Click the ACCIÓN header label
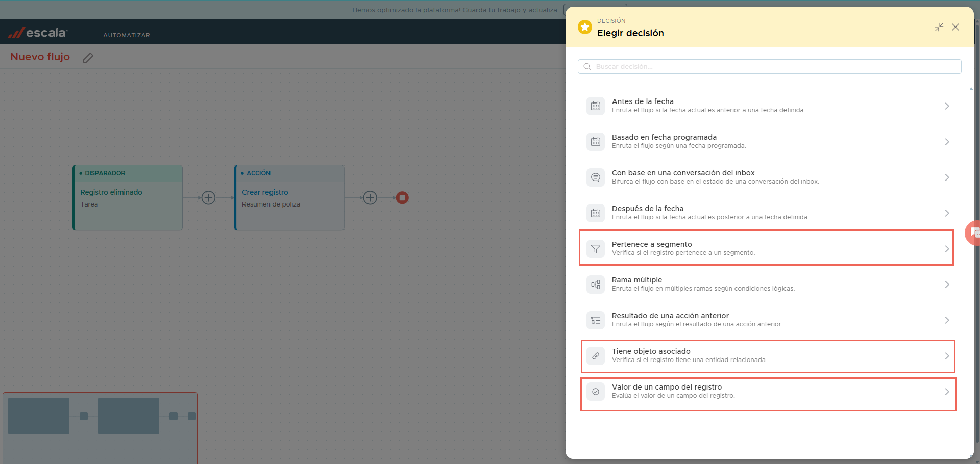This screenshot has width=980, height=464. pyautogui.click(x=259, y=173)
